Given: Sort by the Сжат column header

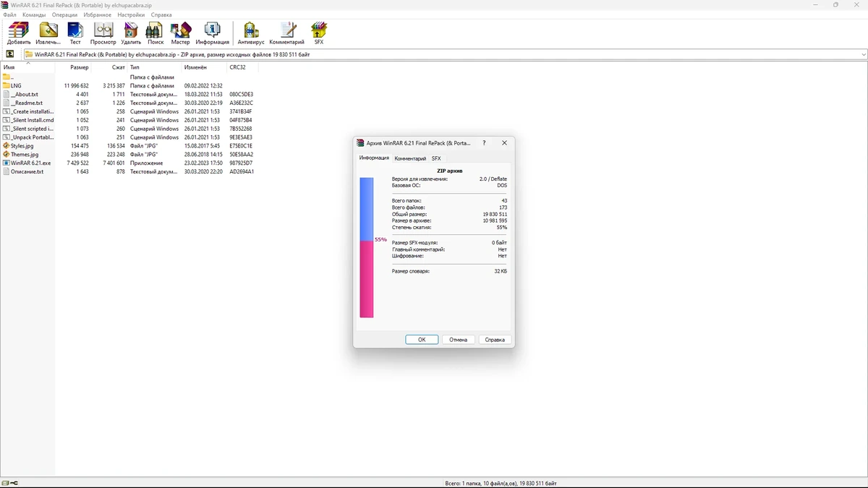Looking at the screenshot, I should (x=109, y=67).
